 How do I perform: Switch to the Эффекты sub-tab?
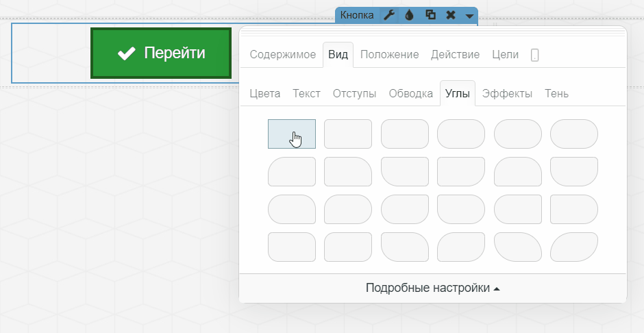coord(507,94)
